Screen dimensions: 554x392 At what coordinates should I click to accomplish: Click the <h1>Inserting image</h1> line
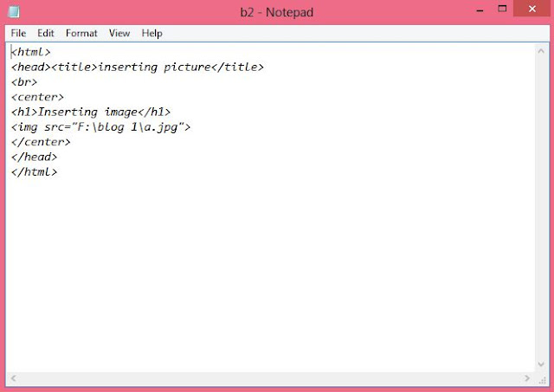[91, 112]
